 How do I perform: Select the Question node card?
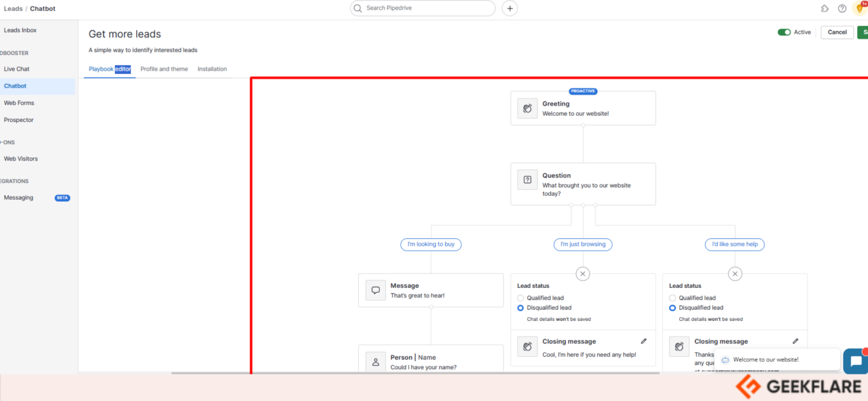(583, 184)
